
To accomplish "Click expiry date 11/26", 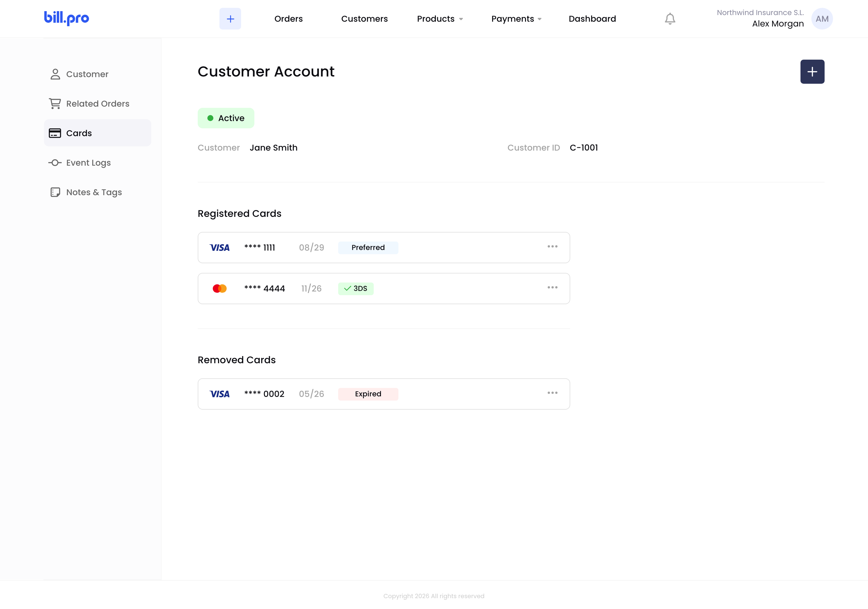I will point(312,289).
